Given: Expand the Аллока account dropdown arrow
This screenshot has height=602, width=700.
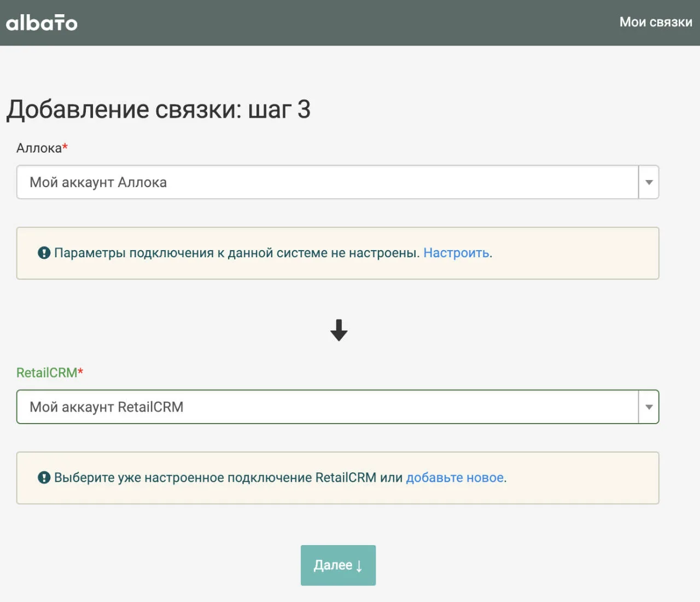Looking at the screenshot, I should [x=649, y=182].
